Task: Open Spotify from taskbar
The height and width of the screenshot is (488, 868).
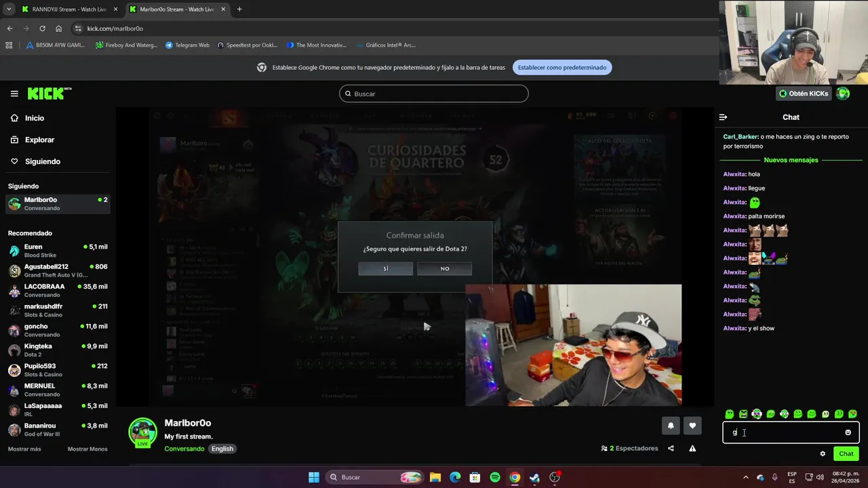Action: pyautogui.click(x=495, y=477)
